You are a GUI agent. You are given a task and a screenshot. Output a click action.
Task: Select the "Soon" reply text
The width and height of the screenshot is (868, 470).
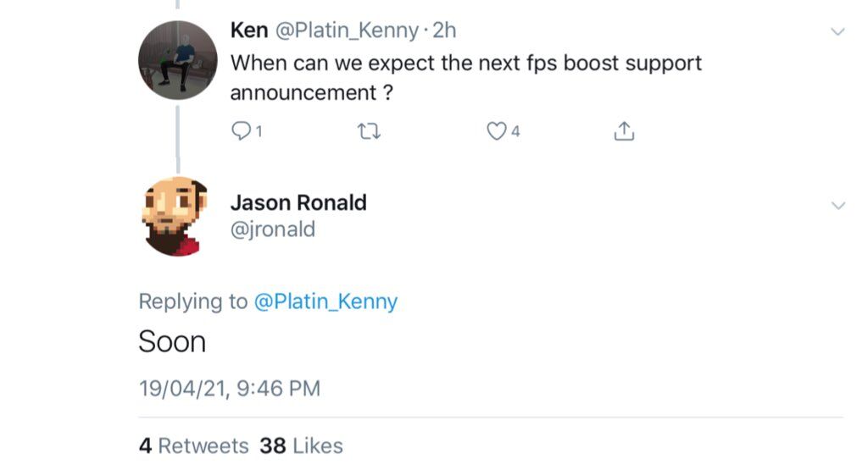pyautogui.click(x=172, y=342)
